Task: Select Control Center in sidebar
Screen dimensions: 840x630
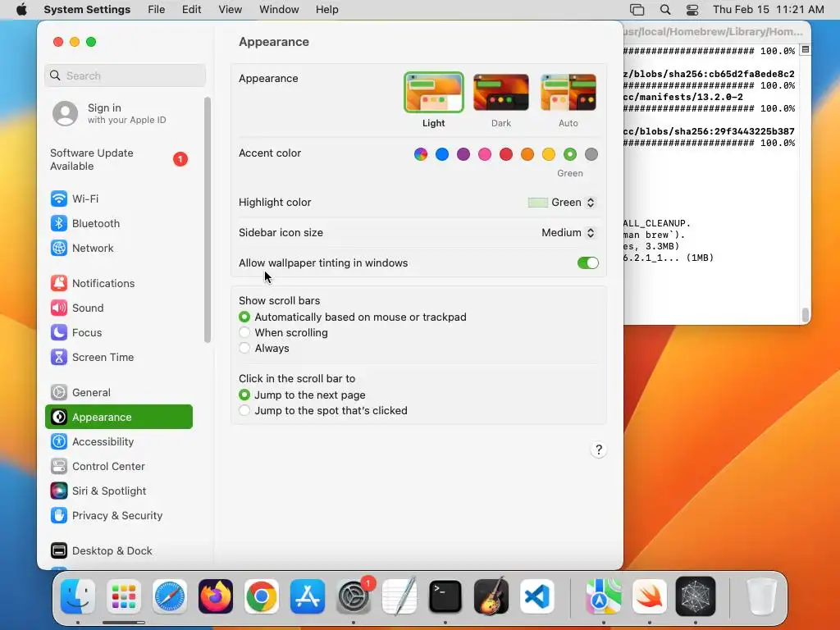Action: point(119,467)
